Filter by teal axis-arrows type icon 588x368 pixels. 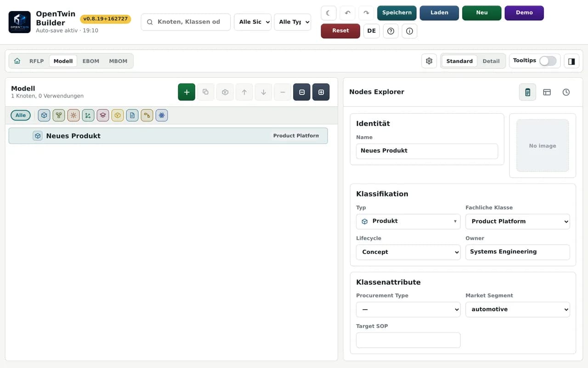[x=88, y=115]
